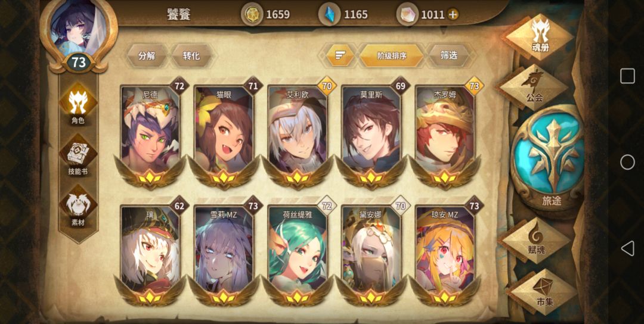This screenshot has width=644, height=324.
Task: Click the gold coin currency icon
Action: tap(252, 14)
